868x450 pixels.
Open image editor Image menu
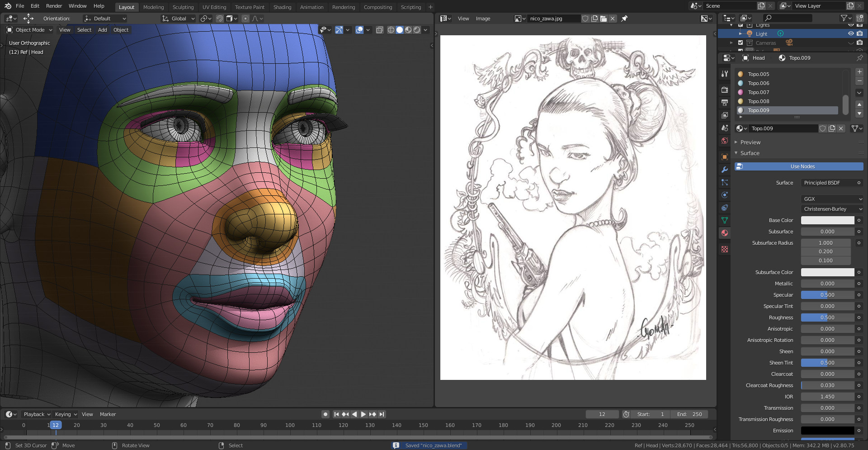tap(483, 19)
